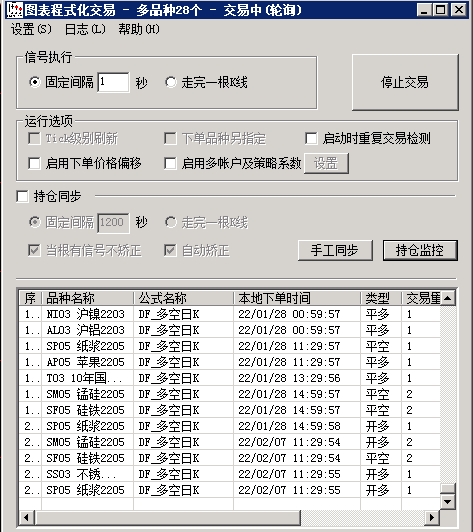Maximize the 图表程式化交易 window
Image resolution: width=473 pixels, height=532 pixels.
(440, 10)
